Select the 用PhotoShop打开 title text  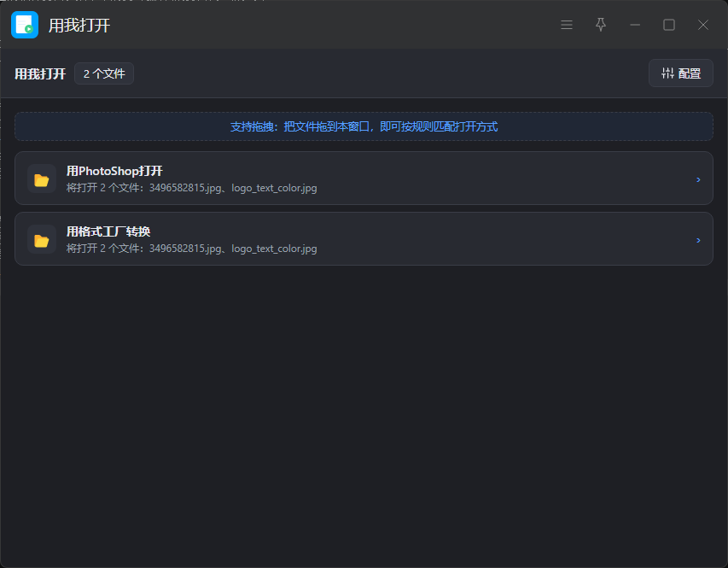point(114,171)
